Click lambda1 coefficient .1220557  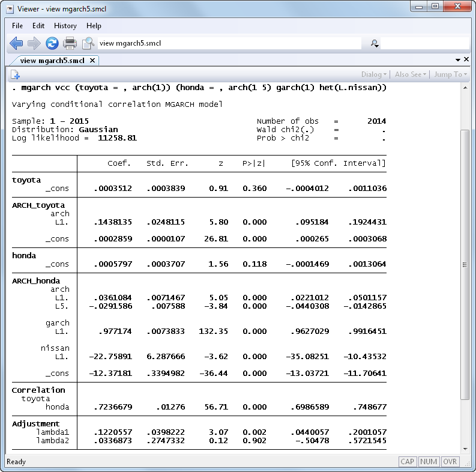tap(113, 432)
